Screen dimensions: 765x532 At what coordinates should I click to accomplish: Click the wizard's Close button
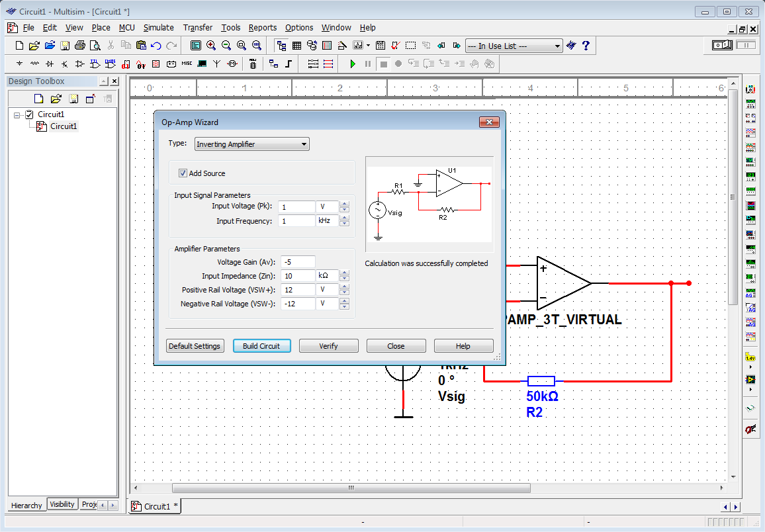pos(396,345)
